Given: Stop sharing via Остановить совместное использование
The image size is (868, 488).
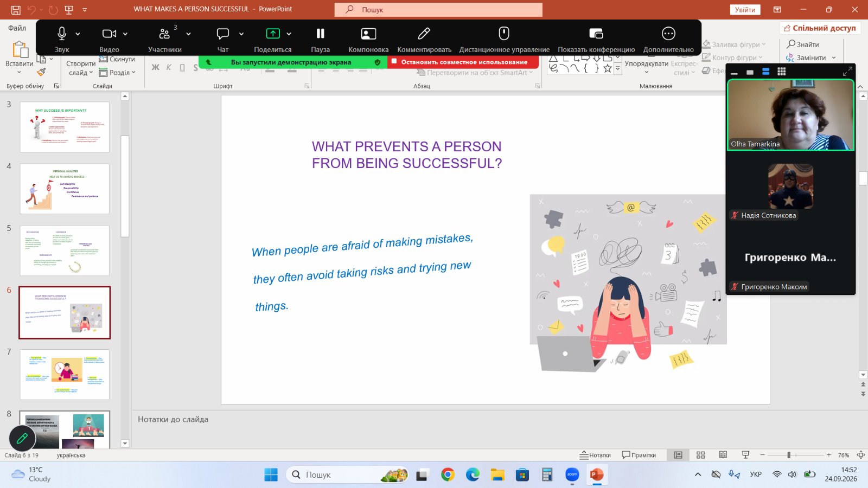Looking at the screenshot, I should [x=463, y=62].
